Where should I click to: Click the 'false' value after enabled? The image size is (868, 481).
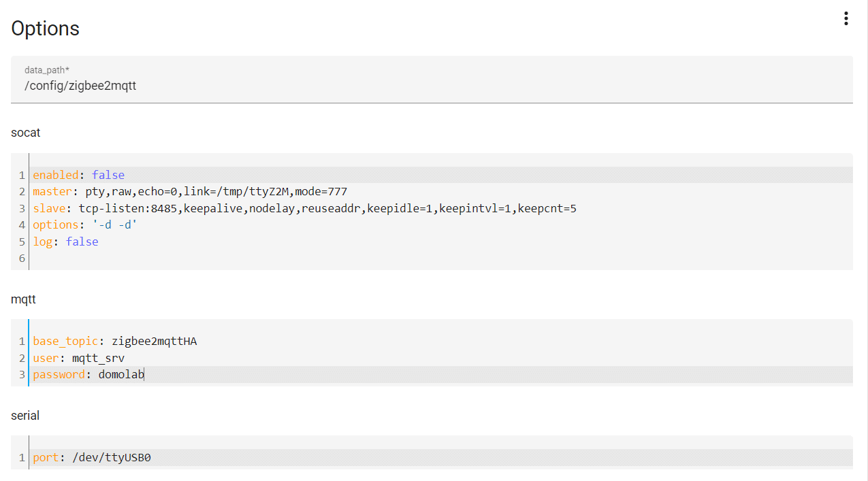click(108, 175)
